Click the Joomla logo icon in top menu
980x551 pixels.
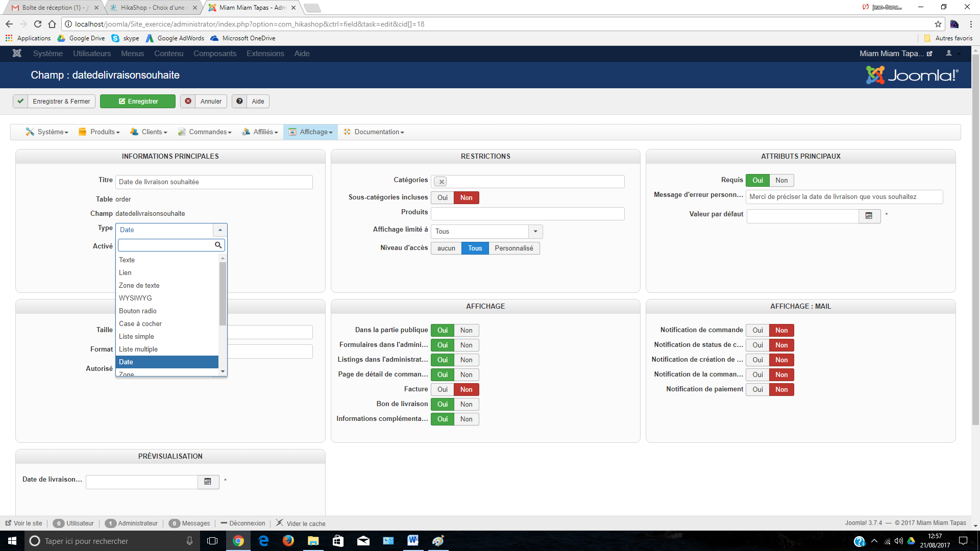click(x=17, y=54)
